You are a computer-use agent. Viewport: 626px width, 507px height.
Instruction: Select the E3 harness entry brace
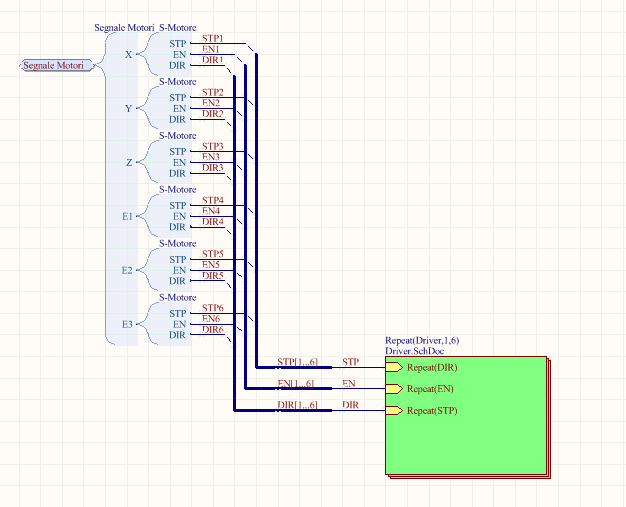[149, 324]
